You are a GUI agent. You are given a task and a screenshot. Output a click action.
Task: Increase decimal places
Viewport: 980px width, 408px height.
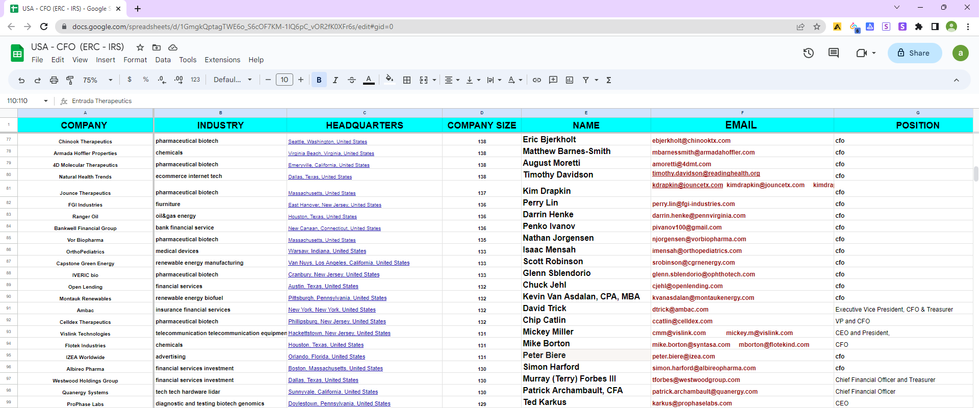[178, 80]
